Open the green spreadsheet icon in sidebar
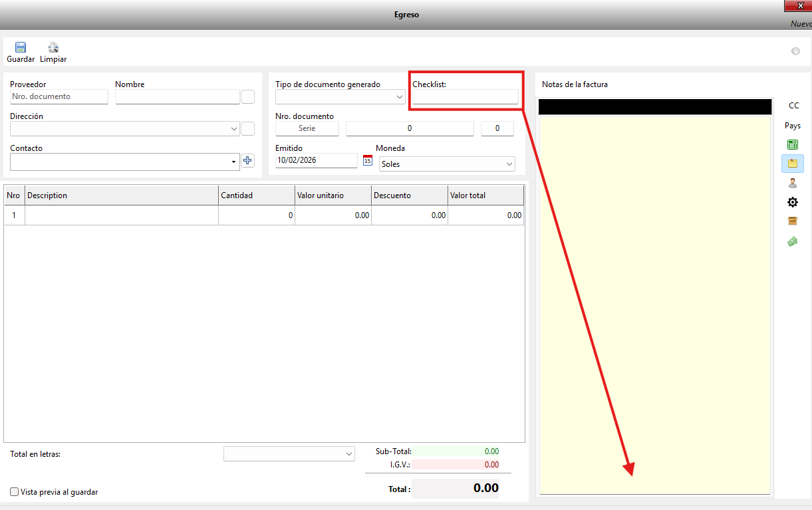This screenshot has width=812, height=510. (792, 145)
